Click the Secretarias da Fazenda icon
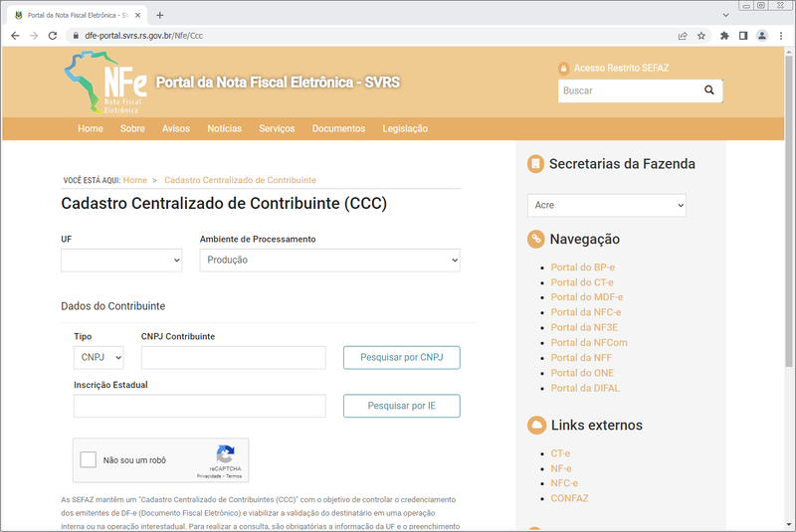Screen dimensions: 796x532 coord(535,164)
